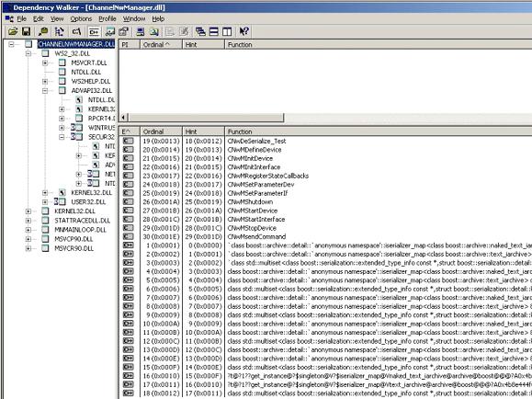Open the View menu
The width and height of the screenshot is (532, 399).
pos(57,18)
